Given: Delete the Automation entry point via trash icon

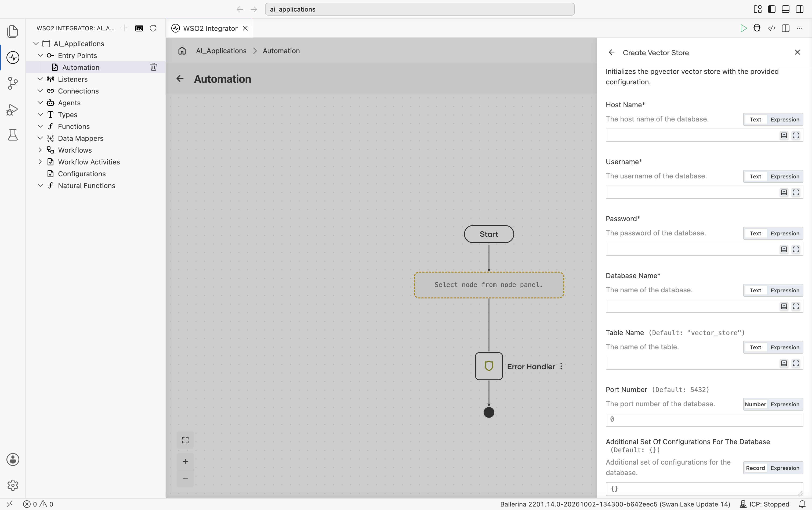Looking at the screenshot, I should (154, 67).
